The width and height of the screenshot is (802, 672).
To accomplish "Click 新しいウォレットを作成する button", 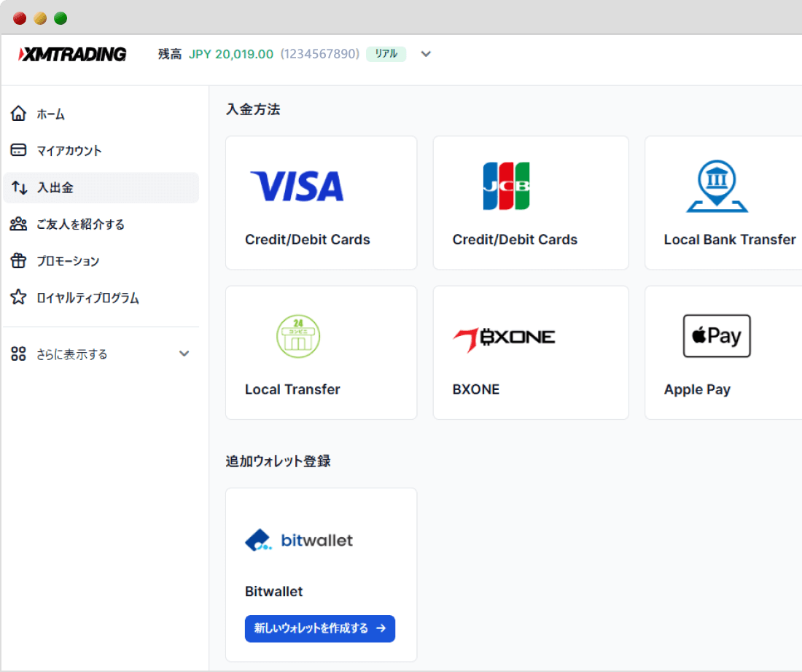I will 320,628.
